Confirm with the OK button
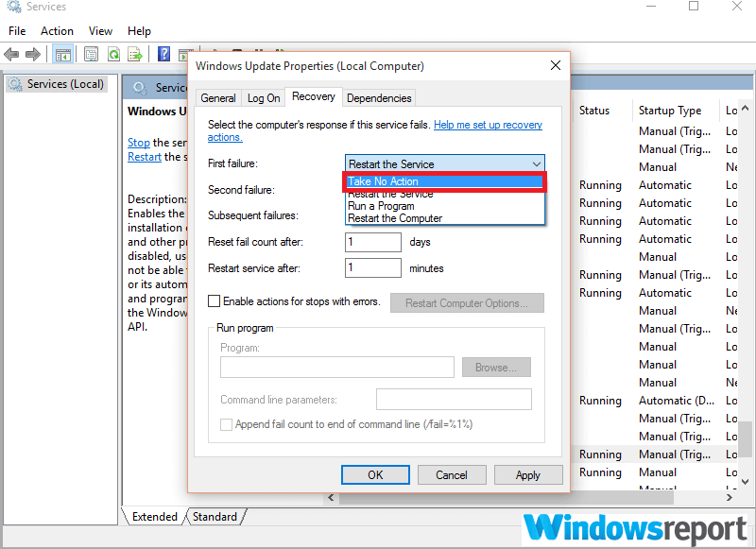This screenshot has height=549, width=756. click(x=375, y=475)
